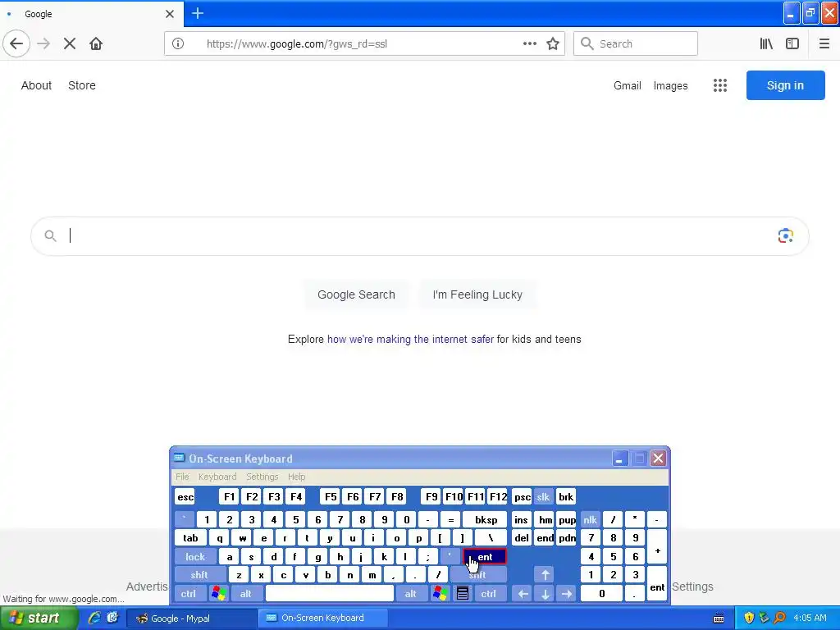Screen dimensions: 840x630
Task: Open the Keyboard menu
Action: [217, 477]
